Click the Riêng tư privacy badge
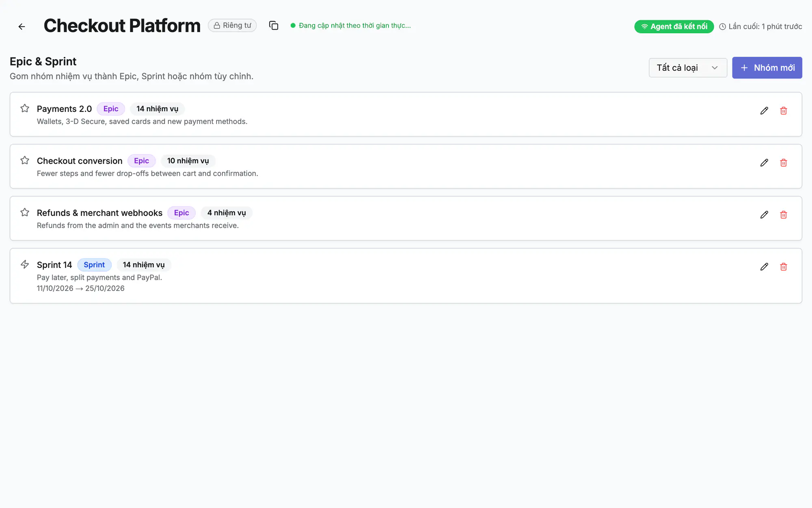The width and height of the screenshot is (812, 508). coord(232,25)
